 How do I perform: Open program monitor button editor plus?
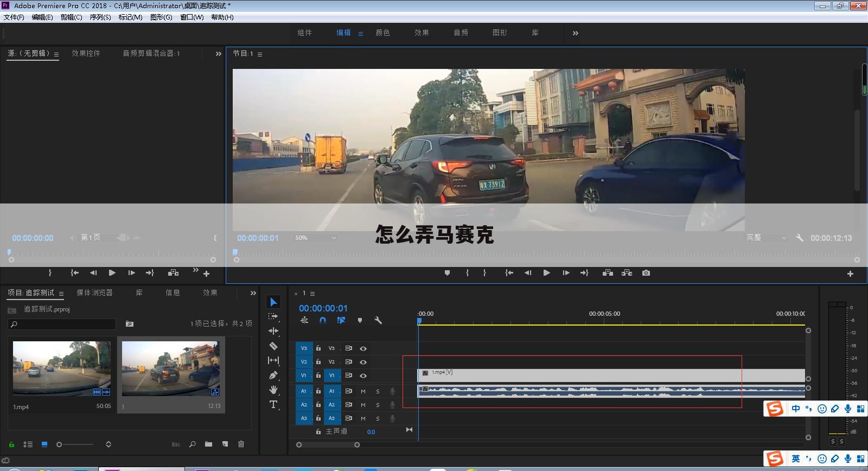pyautogui.click(x=850, y=274)
